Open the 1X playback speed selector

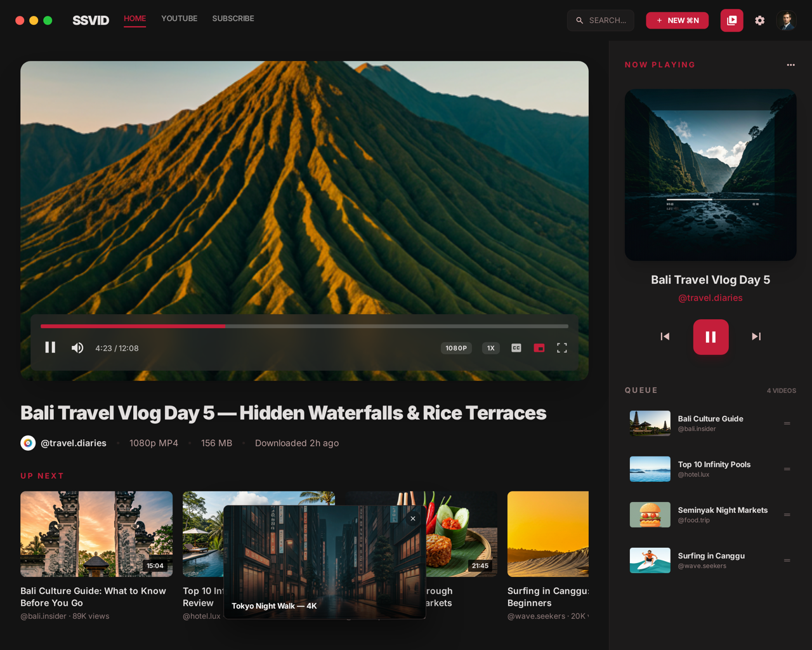pyautogui.click(x=490, y=348)
